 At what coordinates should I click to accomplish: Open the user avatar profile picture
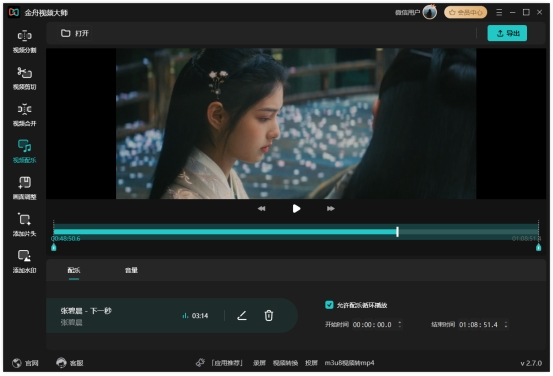coord(430,12)
